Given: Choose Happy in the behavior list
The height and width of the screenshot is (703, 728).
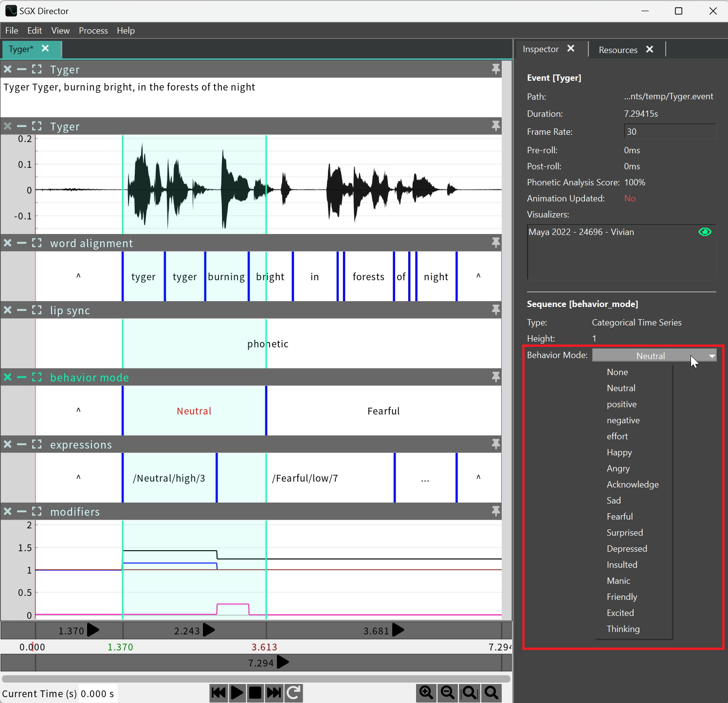Looking at the screenshot, I should (x=619, y=452).
